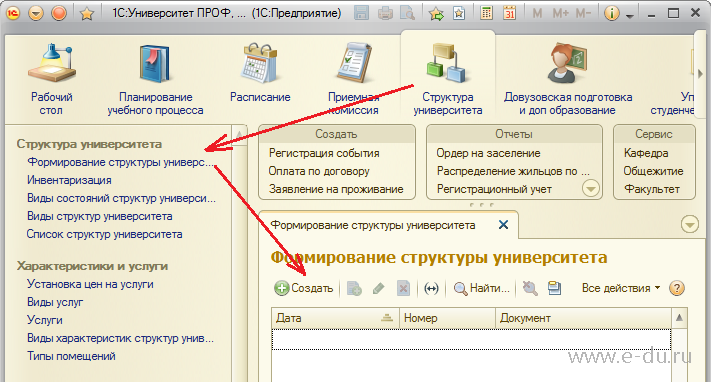711x382 pixels.
Task: Click the navigation panel scroll up arrow
Action: [239, 134]
